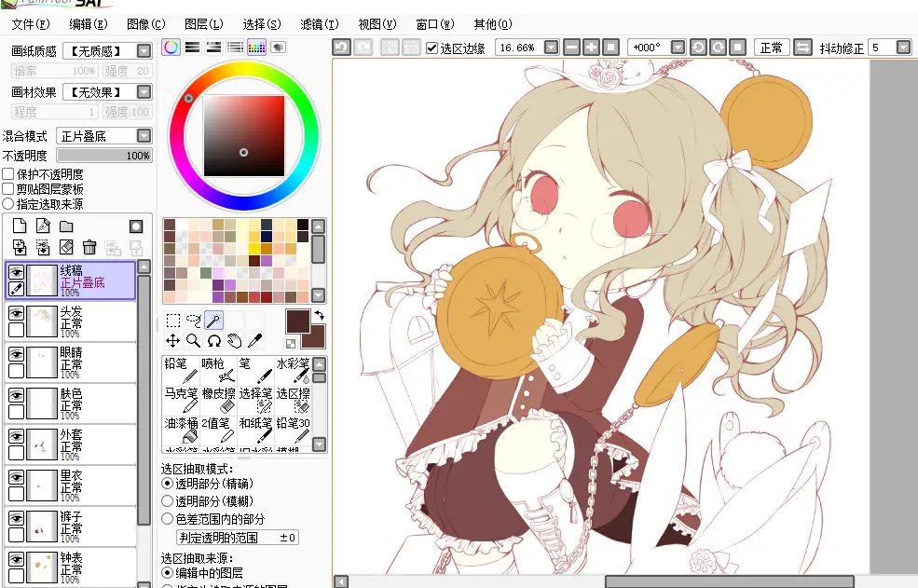This screenshot has height=588, width=918.
Task: Open the 滤镜(T) menu
Action: click(320, 24)
